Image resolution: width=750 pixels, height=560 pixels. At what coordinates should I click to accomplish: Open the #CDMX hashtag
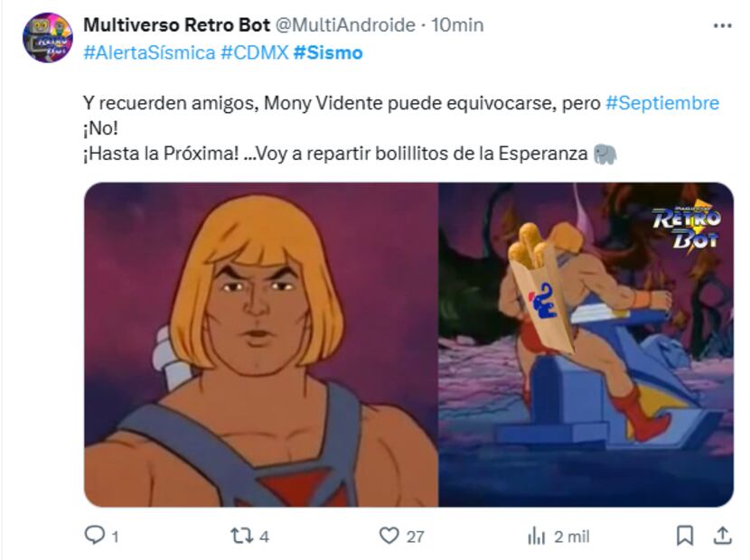pos(255,52)
